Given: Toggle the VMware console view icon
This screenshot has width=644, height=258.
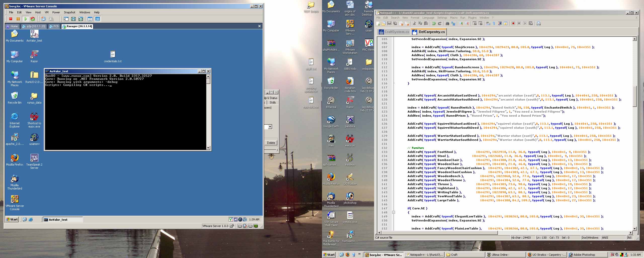Looking at the screenshot, I should [x=98, y=19].
